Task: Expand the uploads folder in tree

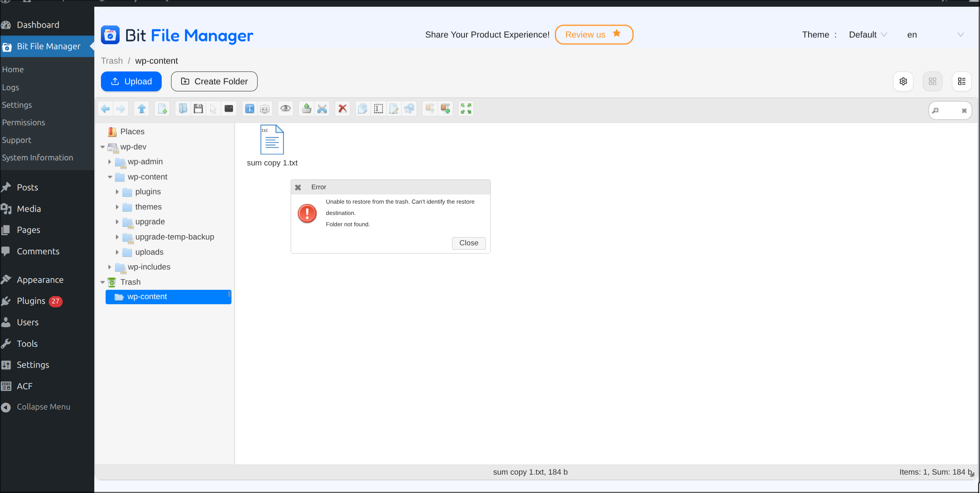Action: point(117,252)
